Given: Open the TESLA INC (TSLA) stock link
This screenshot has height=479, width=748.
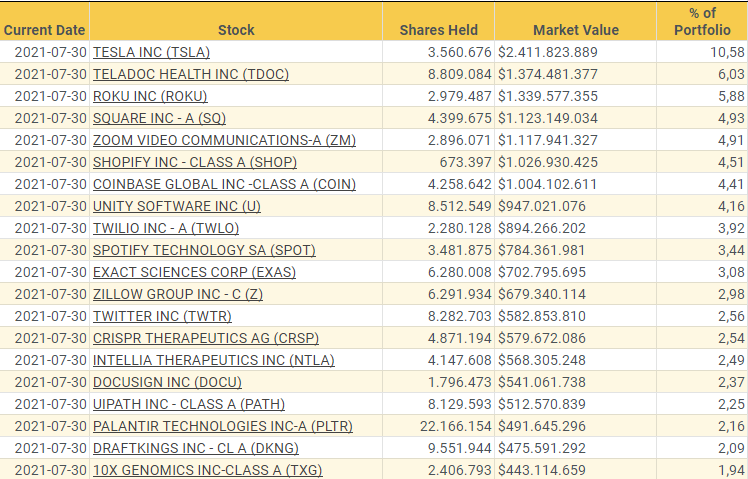Looking at the screenshot, I should (x=151, y=52).
